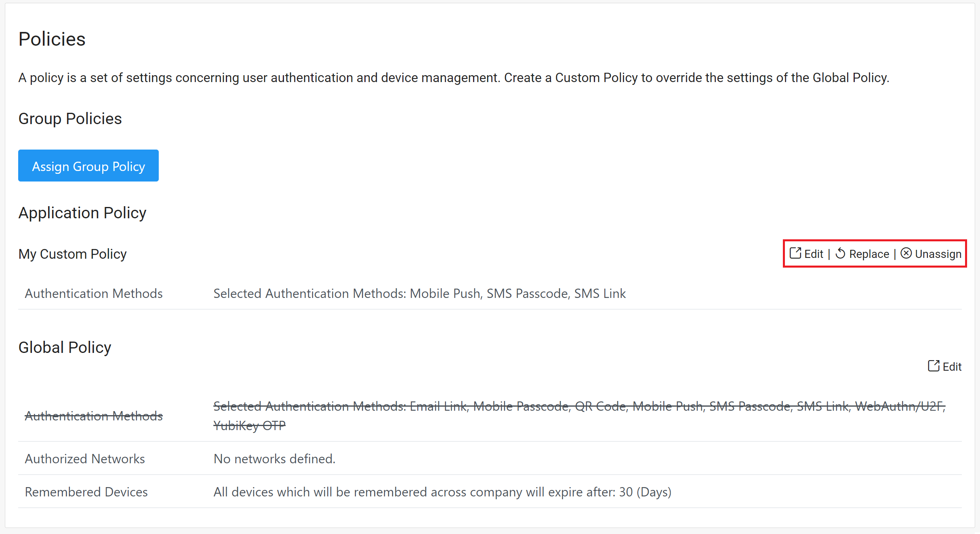This screenshot has height=534, width=980.
Task: Select the Unassign link text
Action: click(x=938, y=254)
